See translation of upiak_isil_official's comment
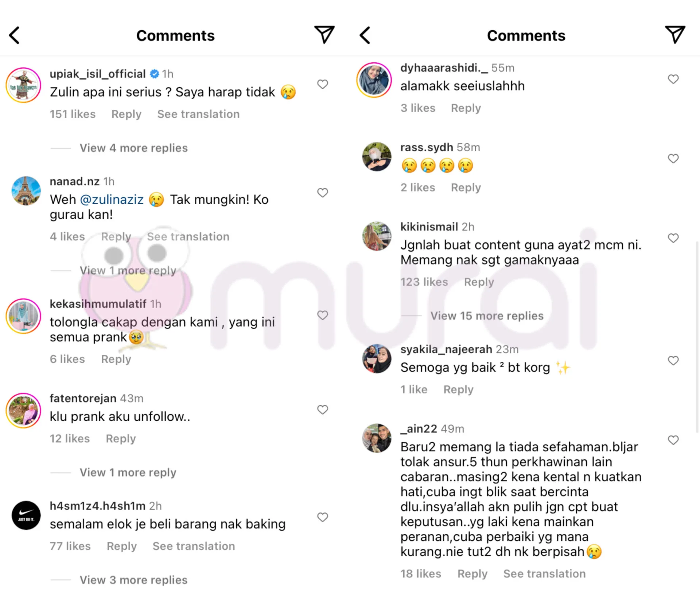700x591 pixels. point(198,114)
